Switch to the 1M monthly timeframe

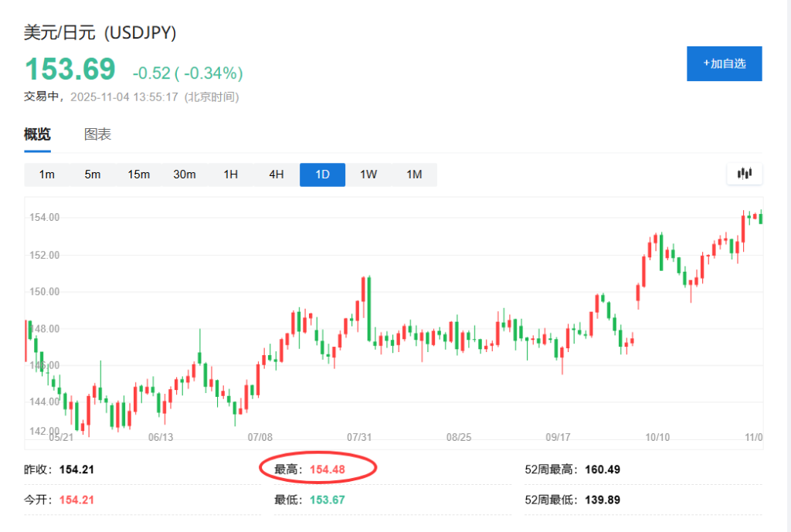click(x=414, y=175)
